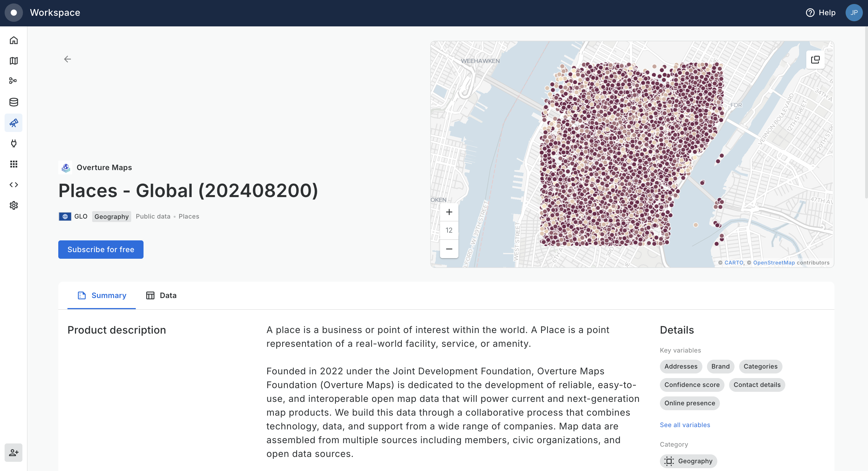Switch to the Data tab
The height and width of the screenshot is (471, 868).
161,295
